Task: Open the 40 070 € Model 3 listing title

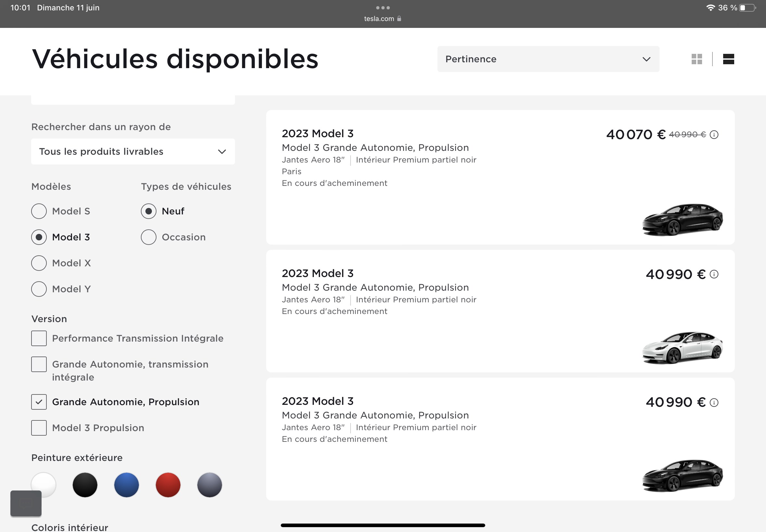Action: coord(317,134)
